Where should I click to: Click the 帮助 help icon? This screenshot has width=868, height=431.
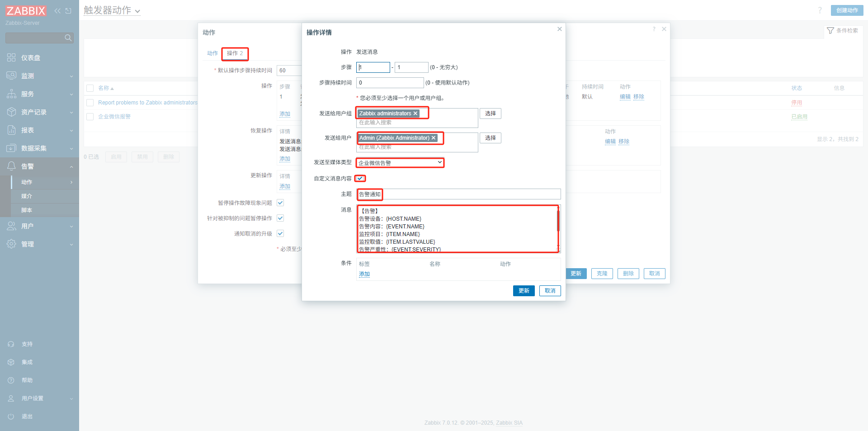point(11,380)
